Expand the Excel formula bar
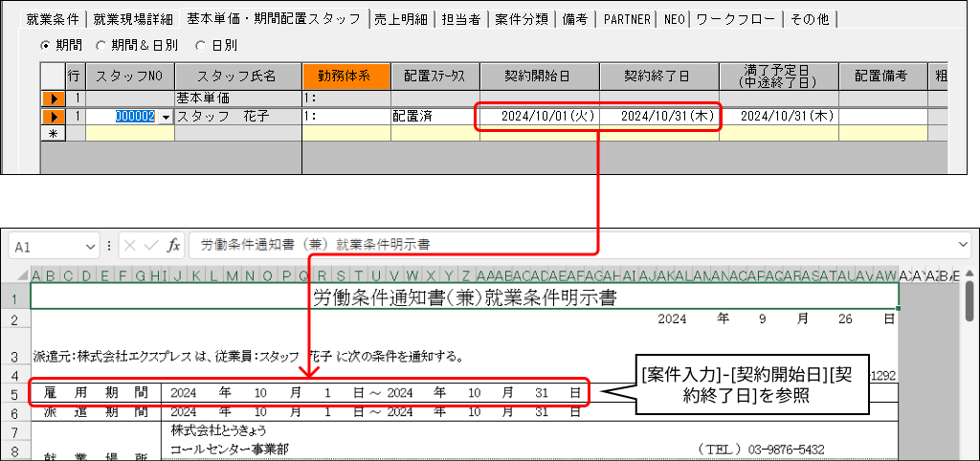 pyautogui.click(x=962, y=245)
